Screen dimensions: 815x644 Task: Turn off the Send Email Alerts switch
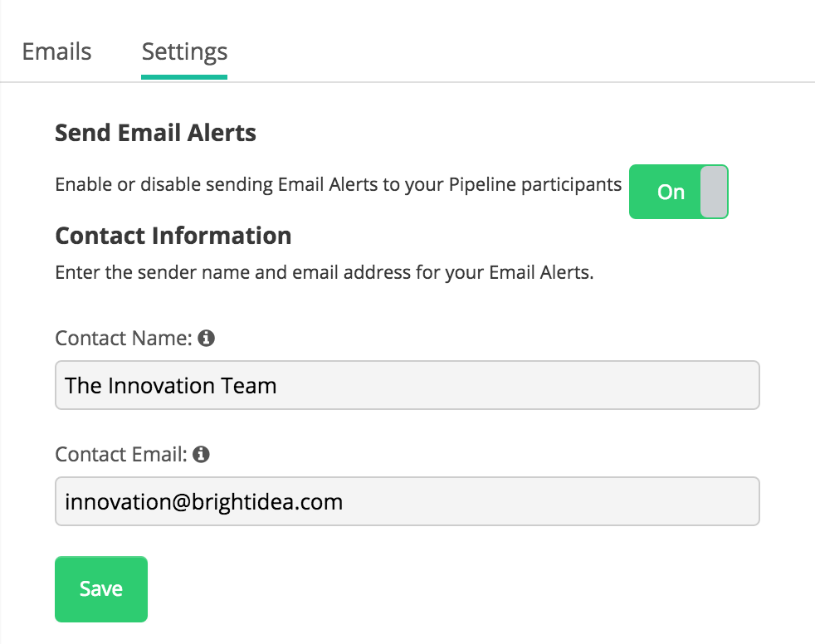pyautogui.click(x=678, y=192)
